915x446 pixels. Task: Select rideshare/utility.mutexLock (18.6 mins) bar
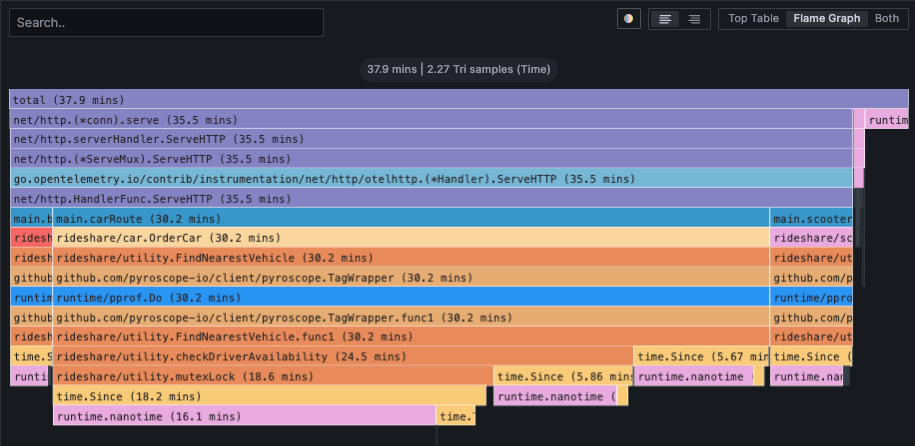(x=272, y=376)
